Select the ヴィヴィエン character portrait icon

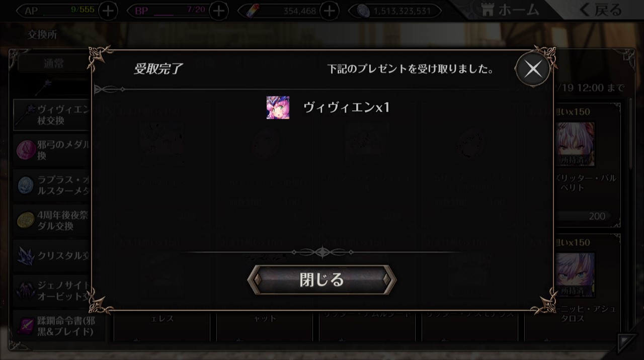tap(278, 107)
